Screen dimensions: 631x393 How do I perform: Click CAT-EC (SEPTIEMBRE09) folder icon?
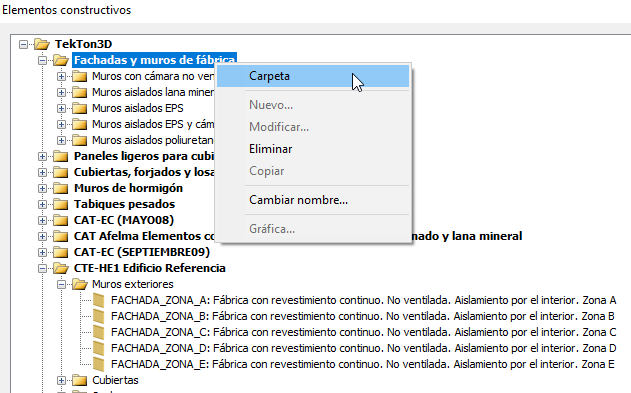point(61,252)
